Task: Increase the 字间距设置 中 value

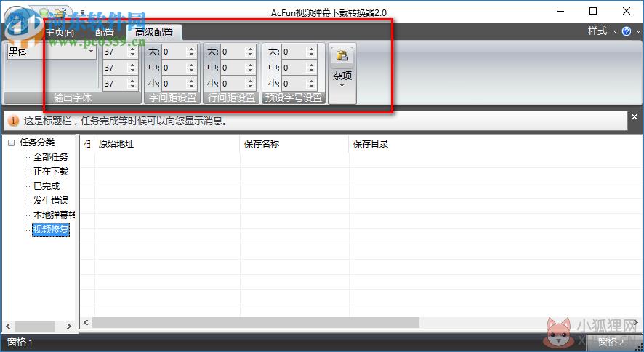Action: coord(191,65)
